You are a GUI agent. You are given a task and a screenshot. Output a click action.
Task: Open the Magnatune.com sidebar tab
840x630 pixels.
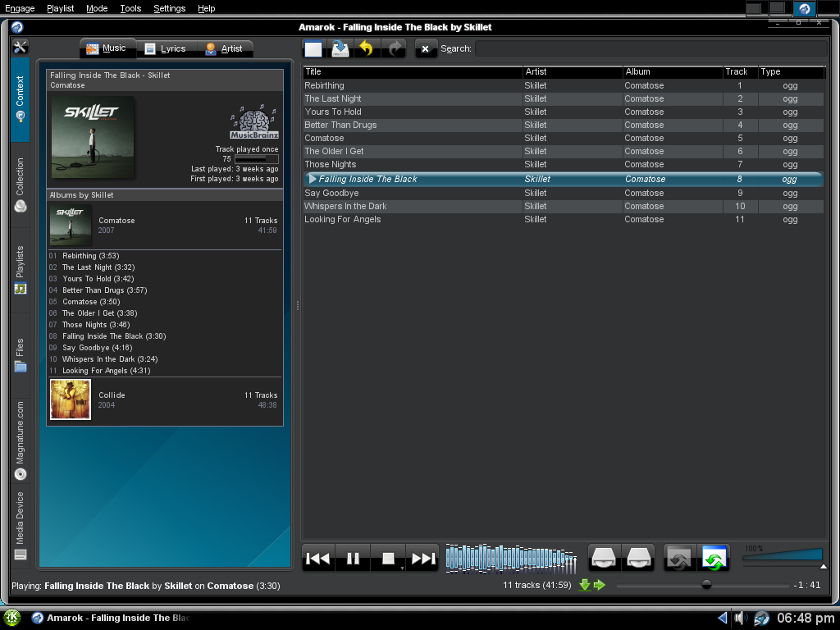pos(20,441)
